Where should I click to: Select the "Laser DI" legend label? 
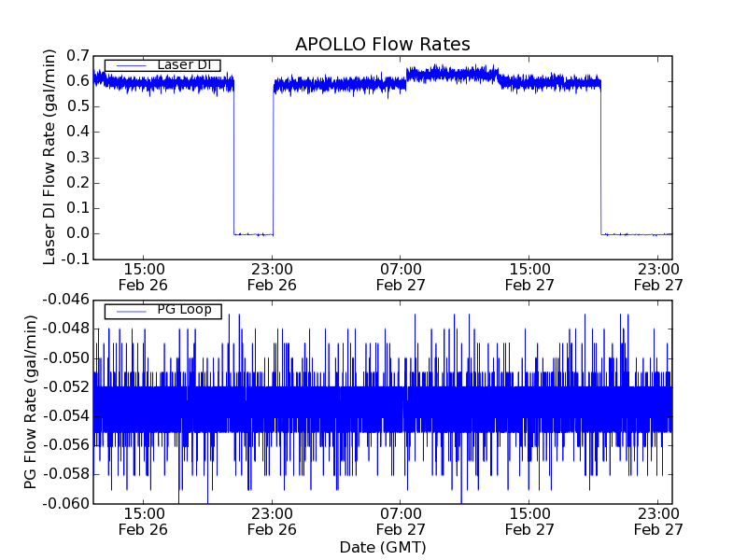tap(184, 64)
